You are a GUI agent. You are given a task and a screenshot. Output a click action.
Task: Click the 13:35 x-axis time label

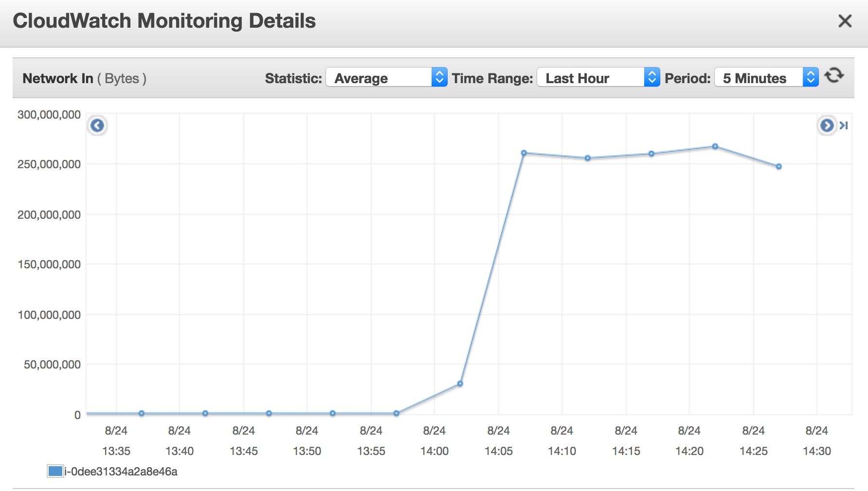tap(116, 451)
